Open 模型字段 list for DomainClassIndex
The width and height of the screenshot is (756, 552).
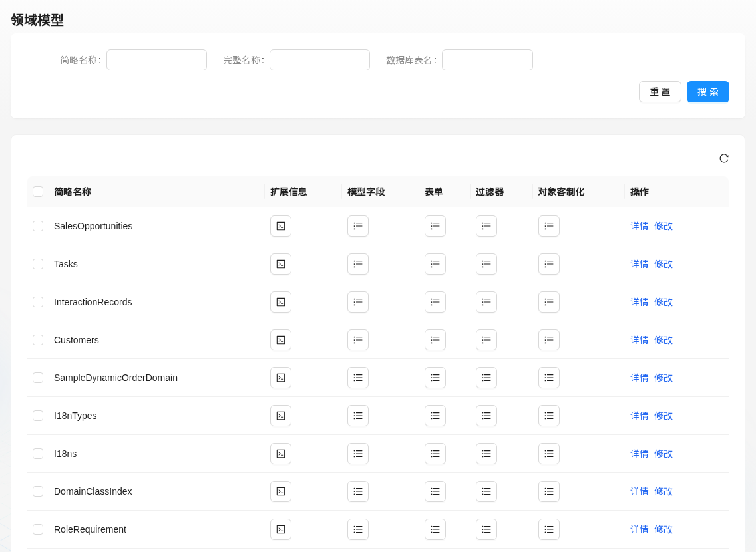(x=358, y=491)
